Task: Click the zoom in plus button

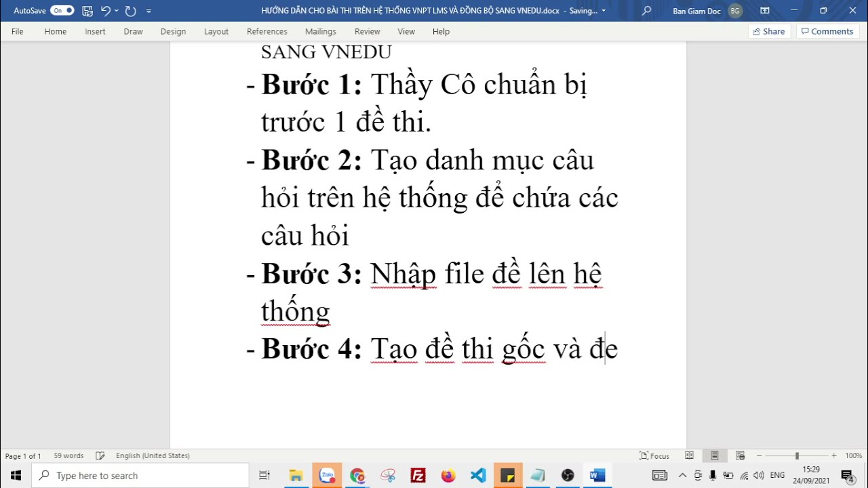Action: (834, 456)
